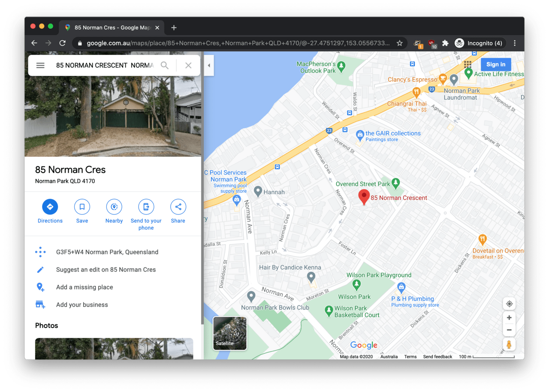This screenshot has width=549, height=392.
Task: Open the hamburger menu in search box
Action: click(x=40, y=66)
